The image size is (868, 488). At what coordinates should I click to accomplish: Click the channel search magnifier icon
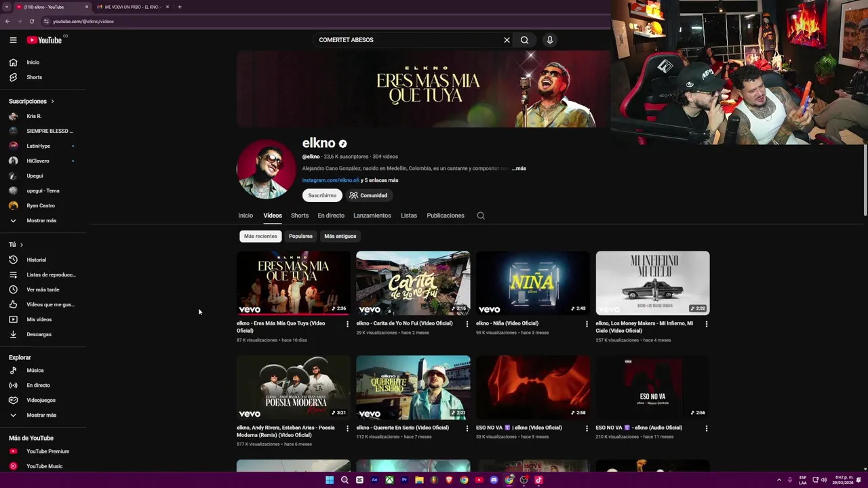(x=481, y=216)
